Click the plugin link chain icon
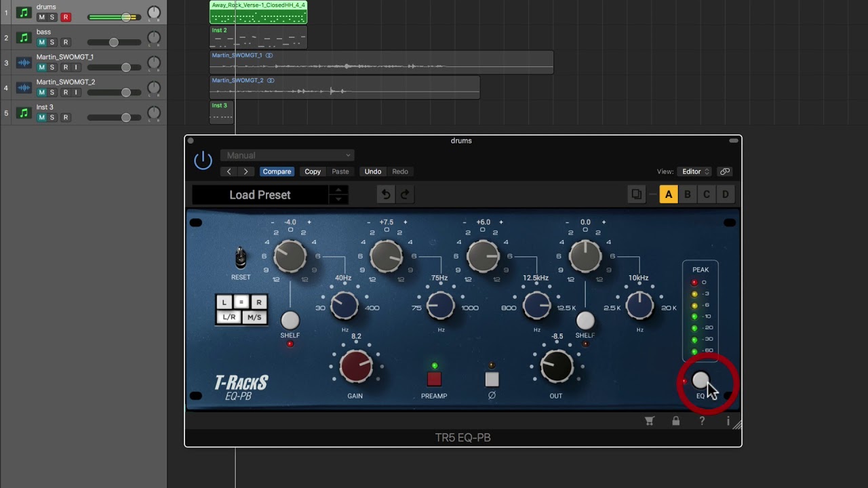 (725, 171)
